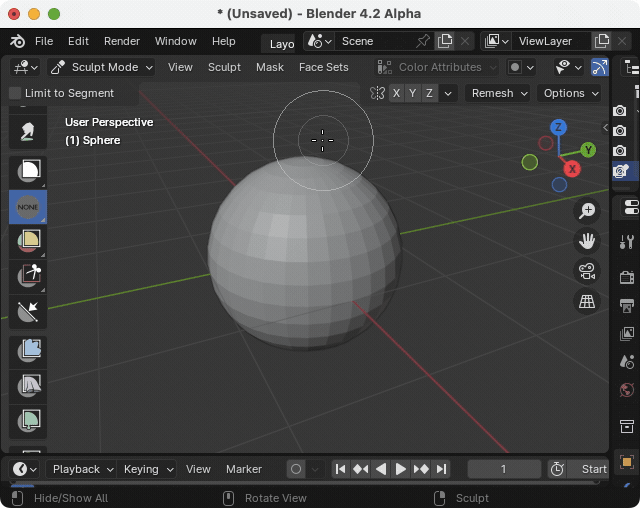Open the Render properties tab
This screenshot has width=640, height=508.
tap(627, 277)
